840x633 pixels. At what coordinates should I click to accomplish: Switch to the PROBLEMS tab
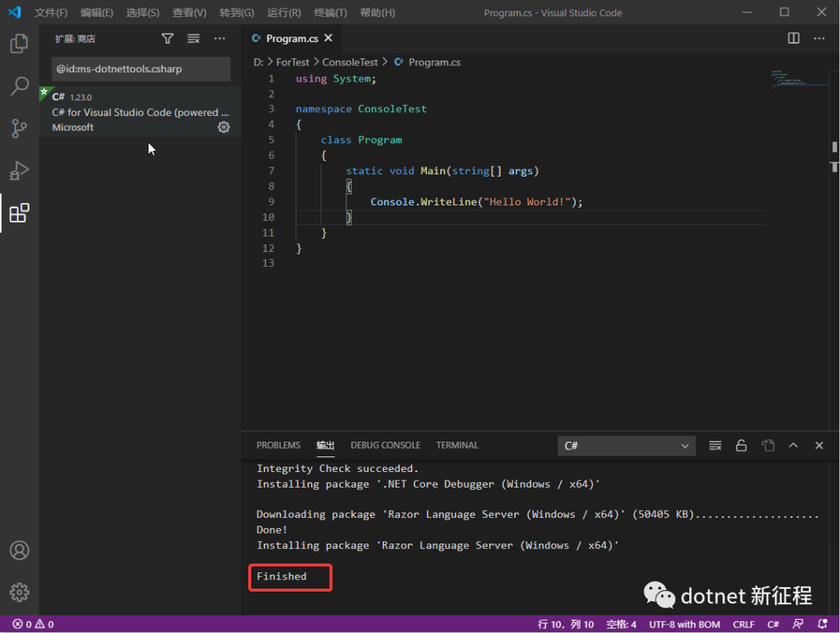tap(278, 446)
